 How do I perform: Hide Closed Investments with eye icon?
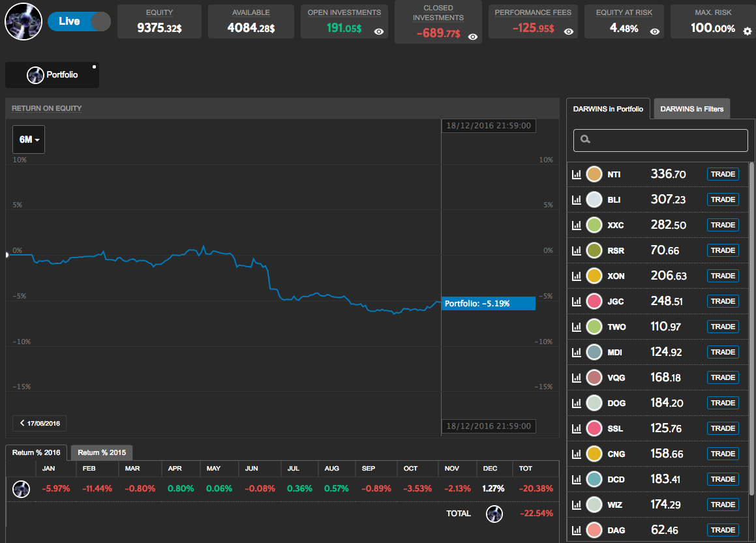[473, 37]
